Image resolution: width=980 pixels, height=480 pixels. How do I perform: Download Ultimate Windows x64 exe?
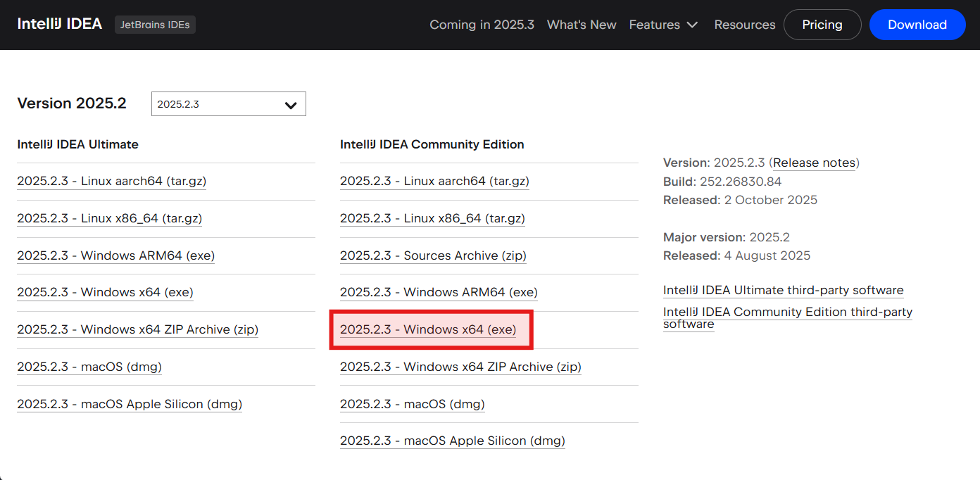(x=105, y=292)
